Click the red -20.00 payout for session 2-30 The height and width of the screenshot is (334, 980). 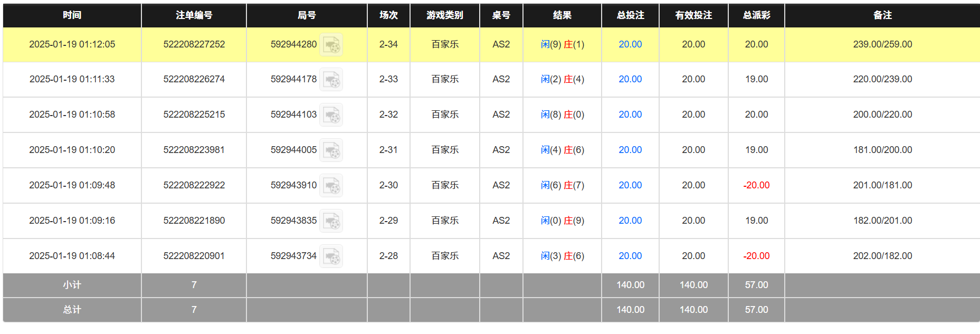756,185
